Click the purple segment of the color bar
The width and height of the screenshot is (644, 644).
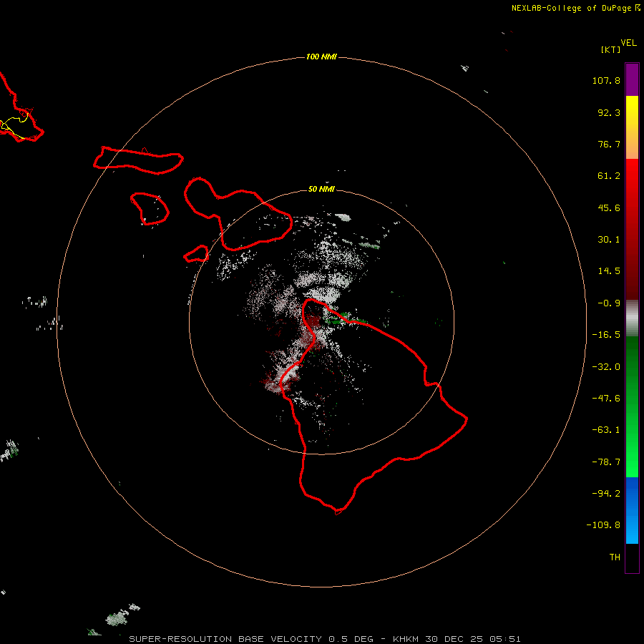632,79
